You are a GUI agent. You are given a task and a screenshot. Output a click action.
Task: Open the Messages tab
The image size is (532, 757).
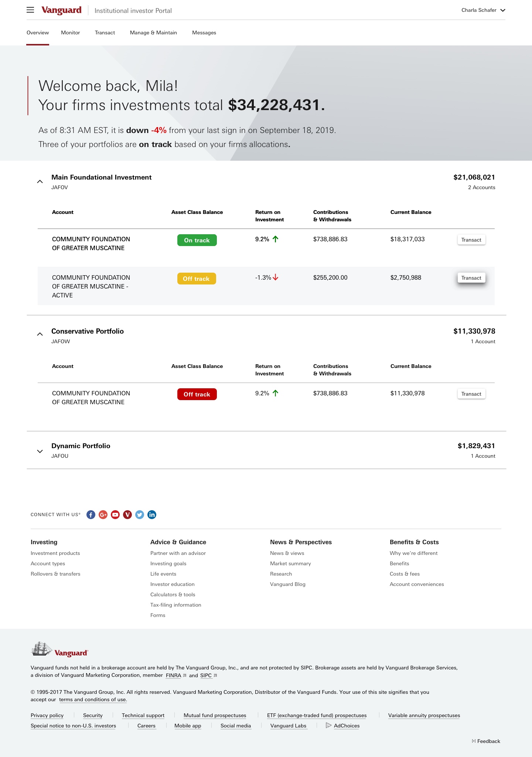point(204,33)
